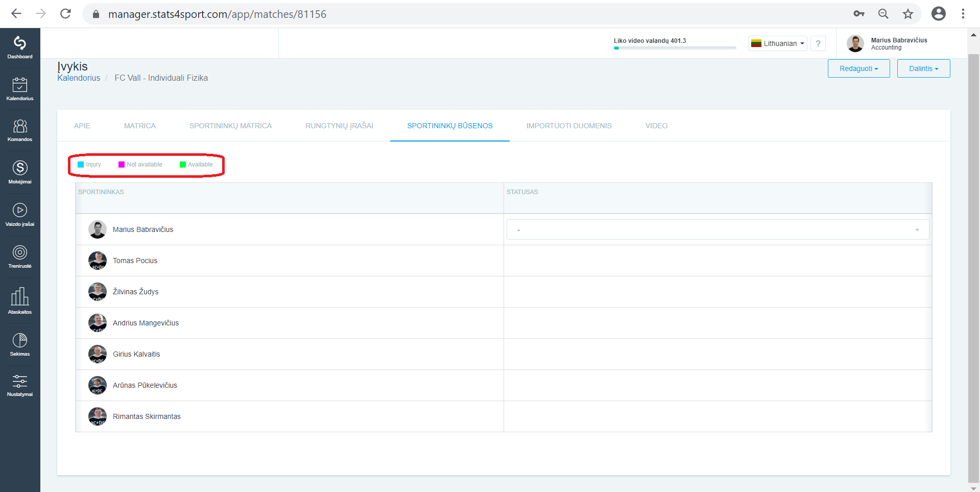This screenshot has width=980, height=492.
Task: Click the Kalendorius breadcrumb link
Action: 79,78
